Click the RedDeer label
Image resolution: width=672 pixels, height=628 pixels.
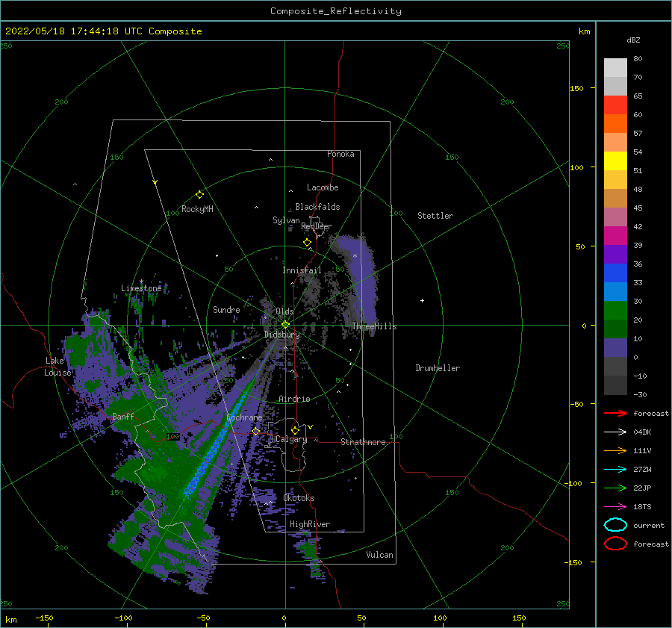[x=317, y=226]
